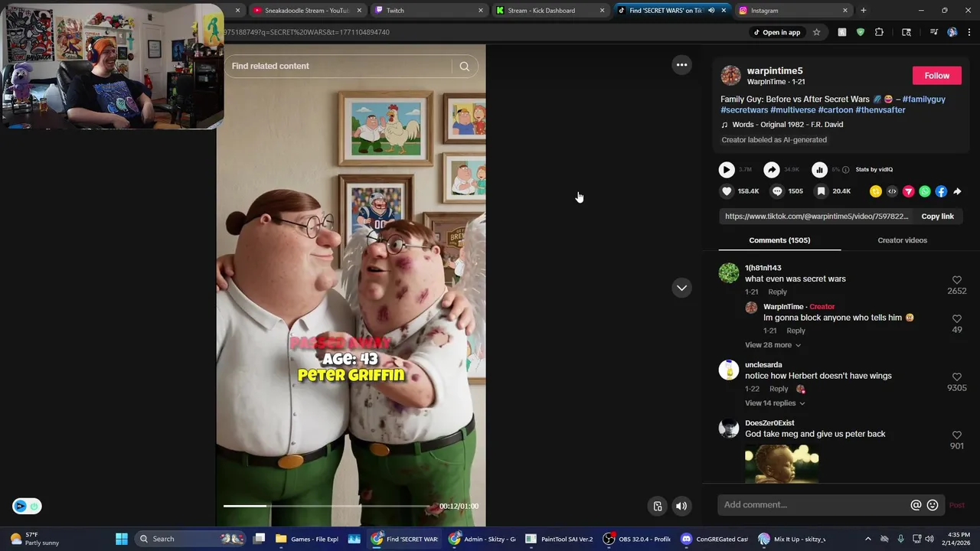Mention someone with the @ icon
Image resolution: width=980 pixels, height=551 pixels.
point(916,505)
